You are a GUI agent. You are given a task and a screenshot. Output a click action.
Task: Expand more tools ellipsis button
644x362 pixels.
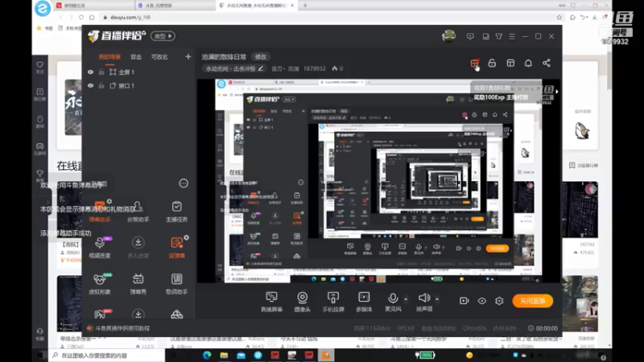pos(184,183)
